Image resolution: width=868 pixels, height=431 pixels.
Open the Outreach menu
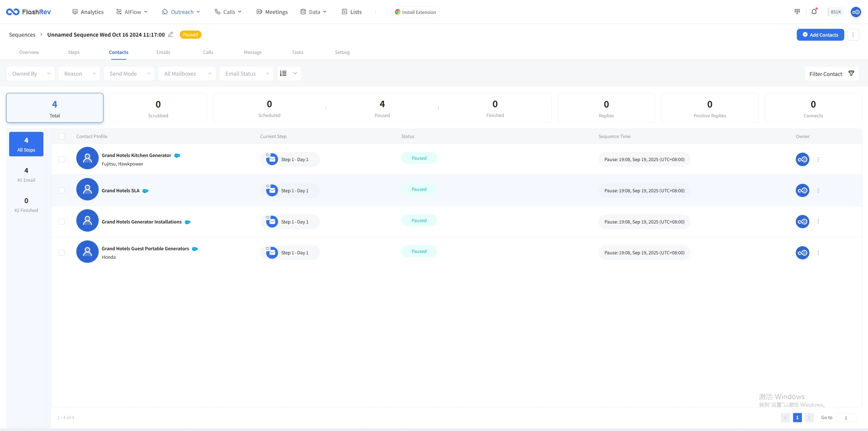[181, 12]
